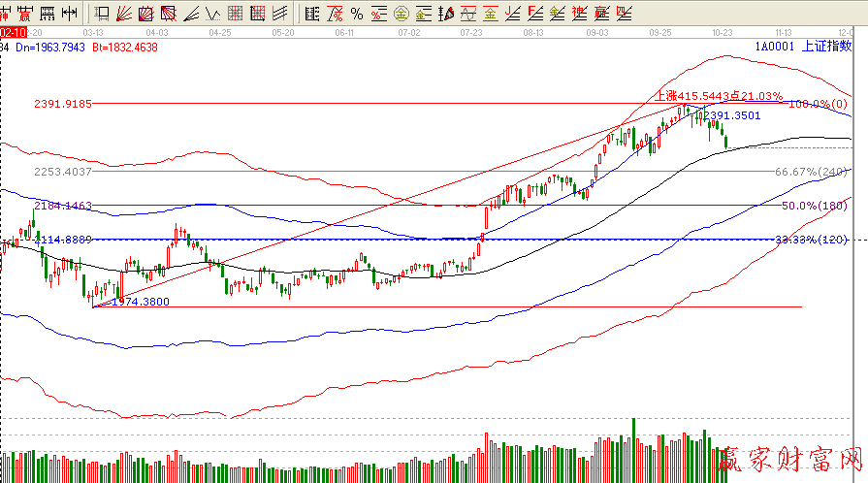Select the purple Gann square tool
The height and width of the screenshot is (483, 868).
146,13
